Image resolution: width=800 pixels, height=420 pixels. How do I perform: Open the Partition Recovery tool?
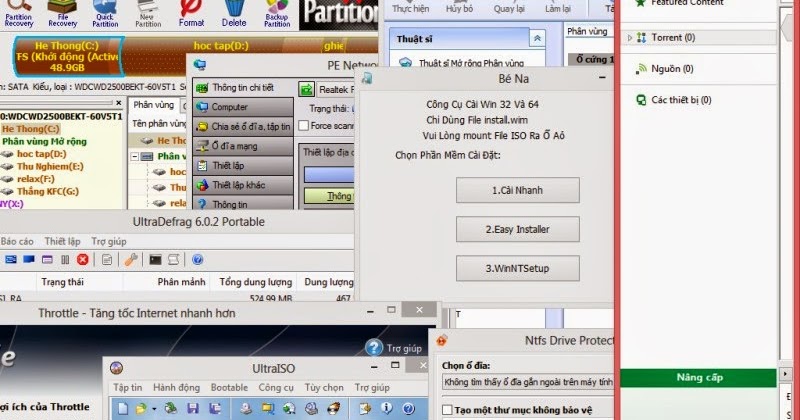click(19, 14)
